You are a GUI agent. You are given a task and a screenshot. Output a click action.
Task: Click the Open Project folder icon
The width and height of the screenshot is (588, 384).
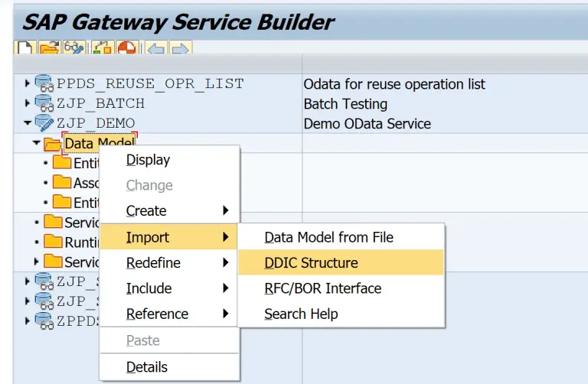click(49, 47)
